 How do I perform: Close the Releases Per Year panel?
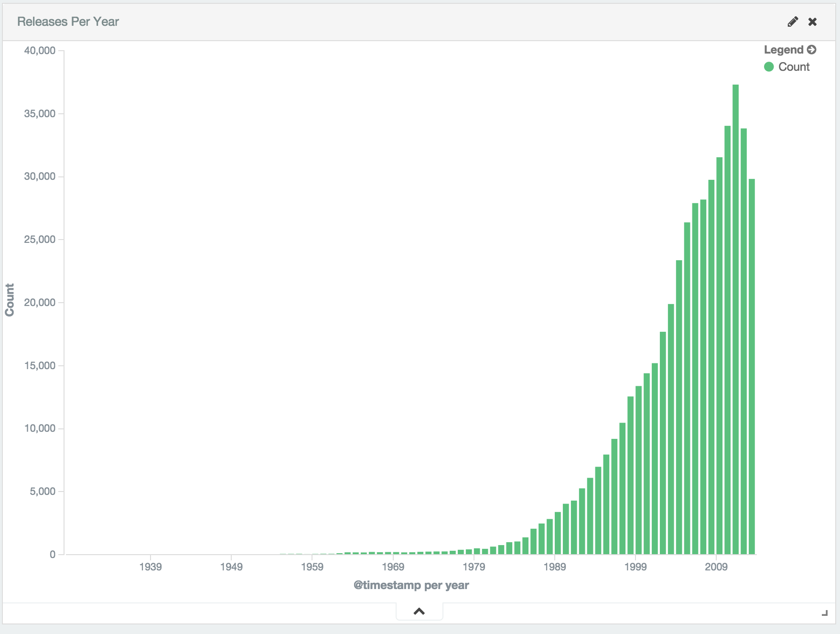[812, 22]
